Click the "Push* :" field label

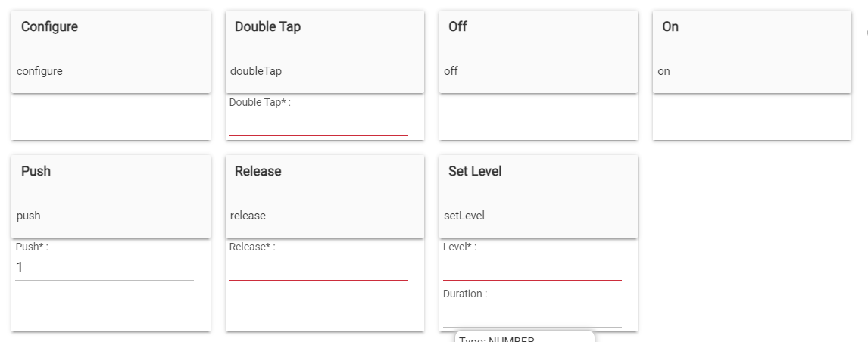tap(32, 247)
